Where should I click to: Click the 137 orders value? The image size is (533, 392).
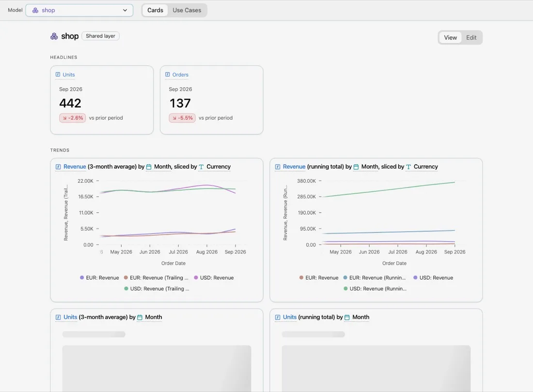coord(180,103)
